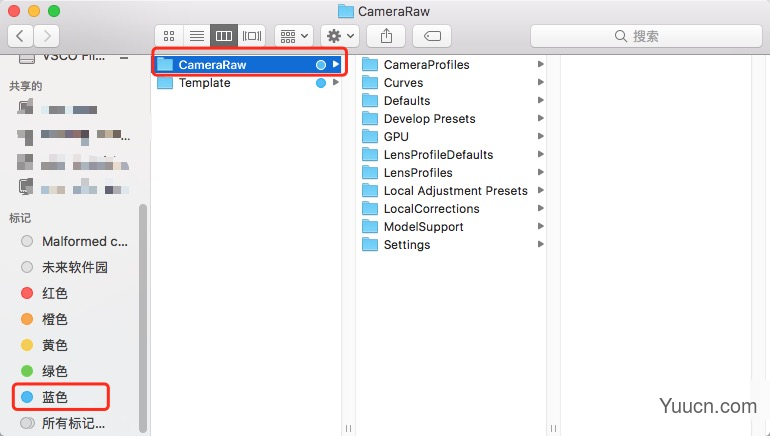Screen dimensions: 770x436
Task: Click the Edit Tags toolbar button
Action: click(432, 36)
